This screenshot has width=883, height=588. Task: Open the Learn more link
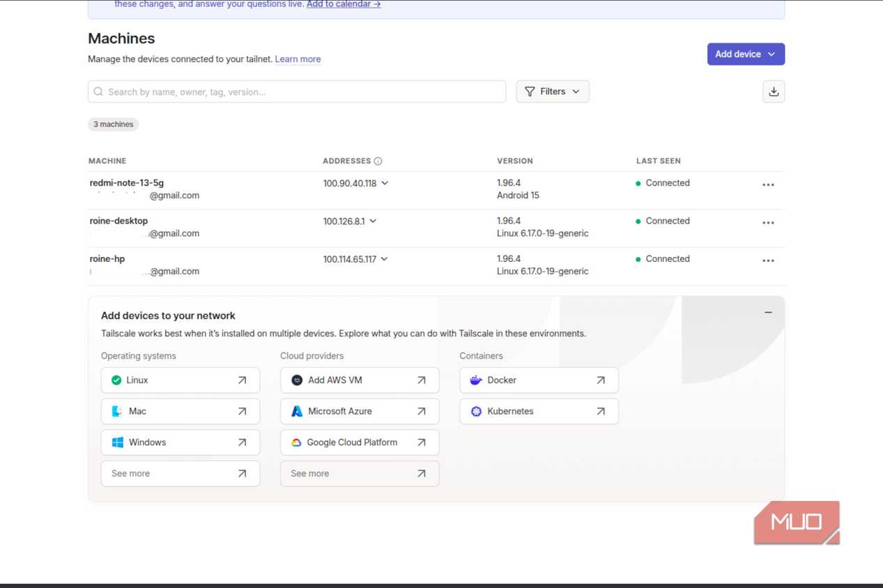[x=298, y=59]
